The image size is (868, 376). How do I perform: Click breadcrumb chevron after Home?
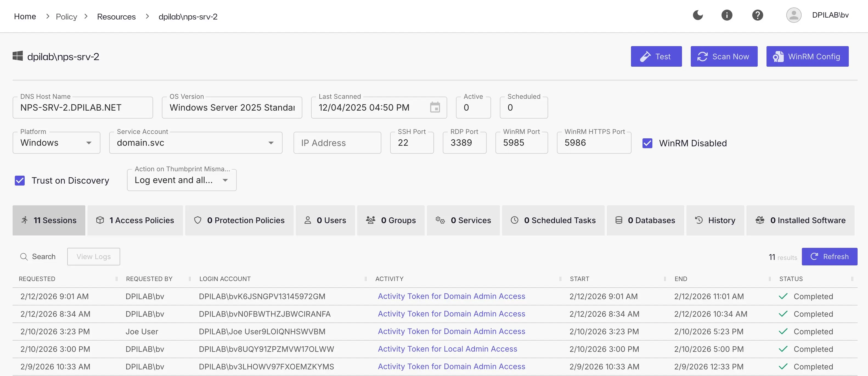(47, 16)
